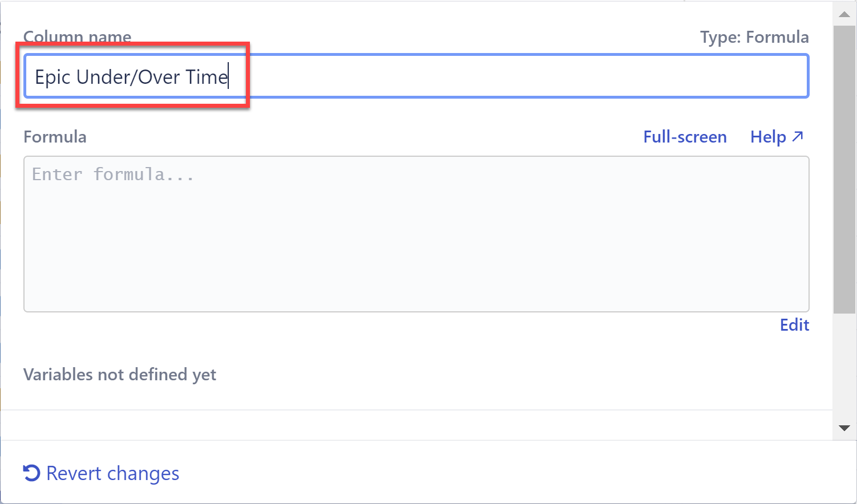The height and width of the screenshot is (504, 857).
Task: Click Revert changes at the bottom
Action: click(112, 473)
